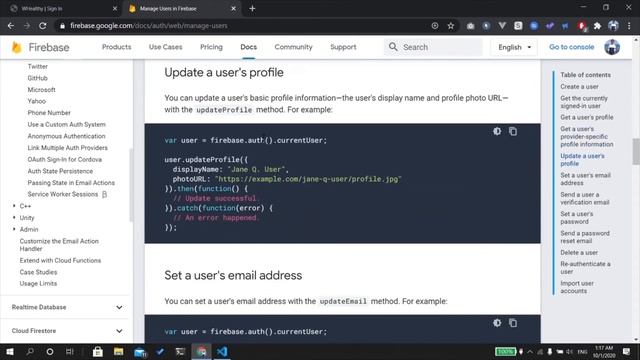Open a new browser tab
The width and height of the screenshot is (640, 360).
click(252, 8)
